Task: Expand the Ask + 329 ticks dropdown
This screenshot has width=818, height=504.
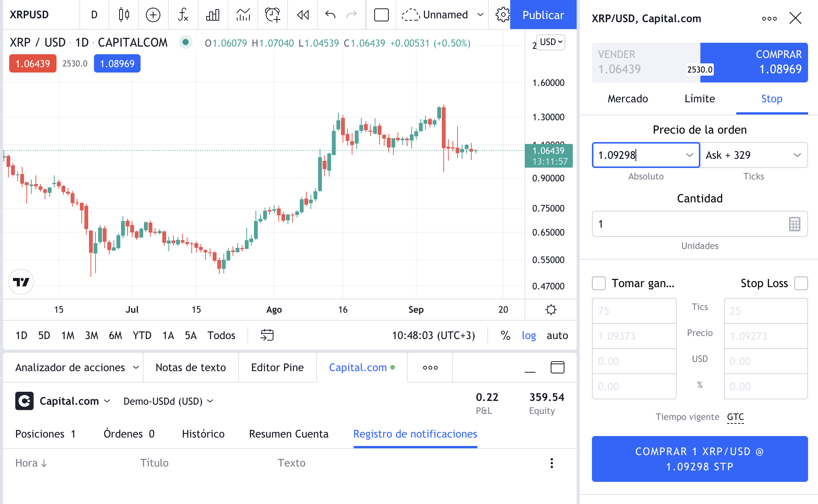Action: pyautogui.click(x=797, y=155)
